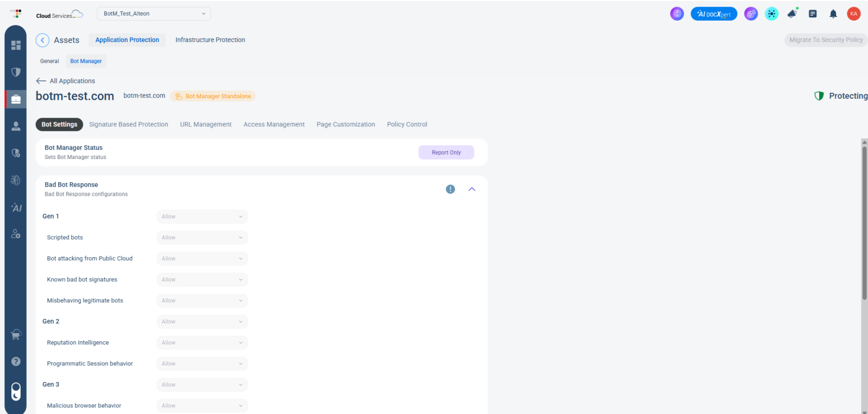The width and height of the screenshot is (868, 414).
Task: Select the Application Protection tab
Action: [127, 40]
